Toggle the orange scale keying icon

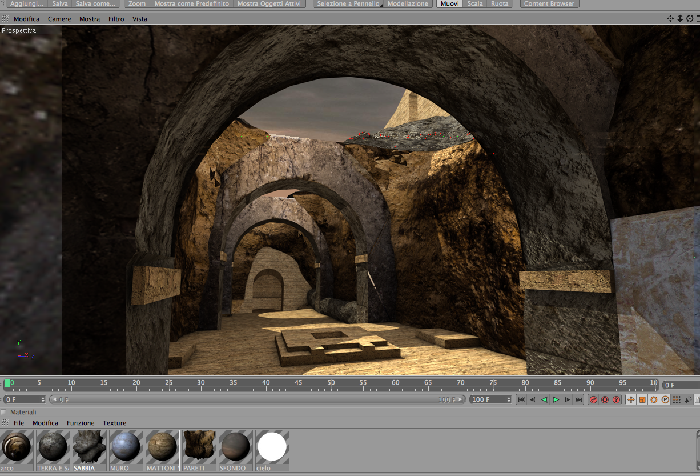(x=642, y=400)
